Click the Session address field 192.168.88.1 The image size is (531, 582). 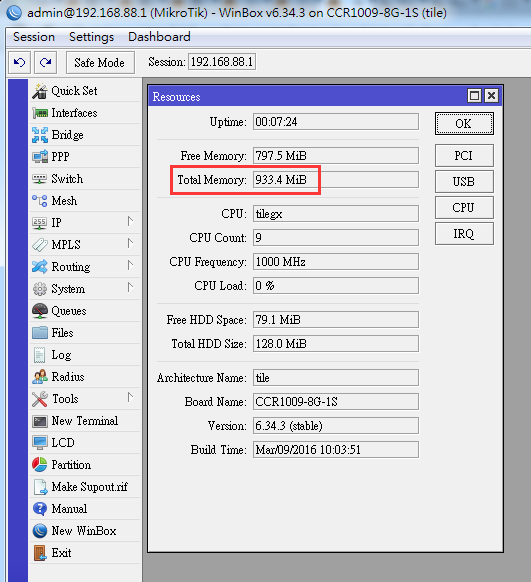222,62
